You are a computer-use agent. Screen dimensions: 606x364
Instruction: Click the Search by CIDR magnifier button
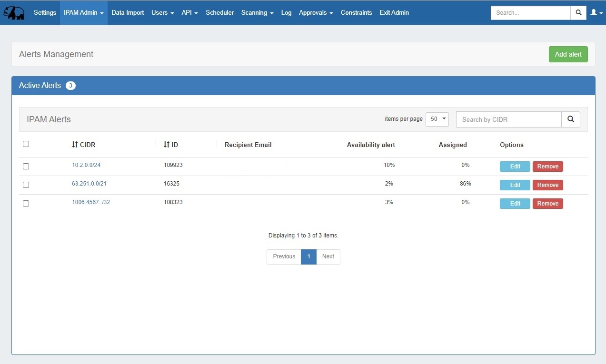(x=570, y=119)
